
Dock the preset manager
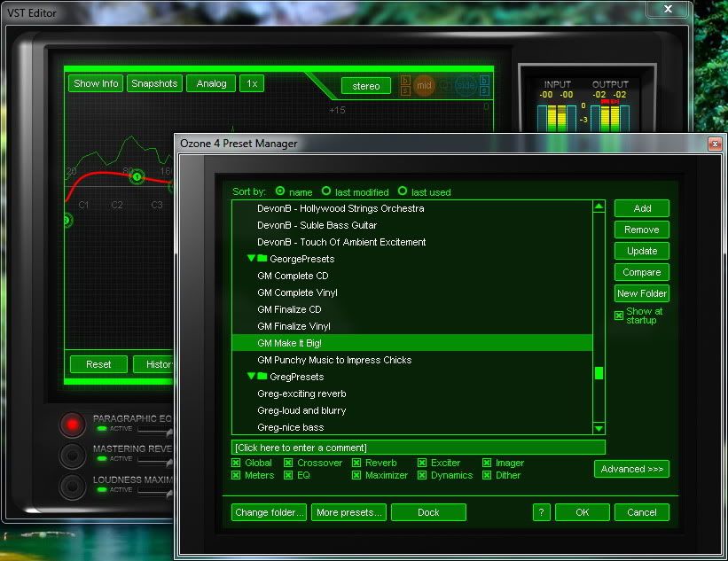coord(428,512)
